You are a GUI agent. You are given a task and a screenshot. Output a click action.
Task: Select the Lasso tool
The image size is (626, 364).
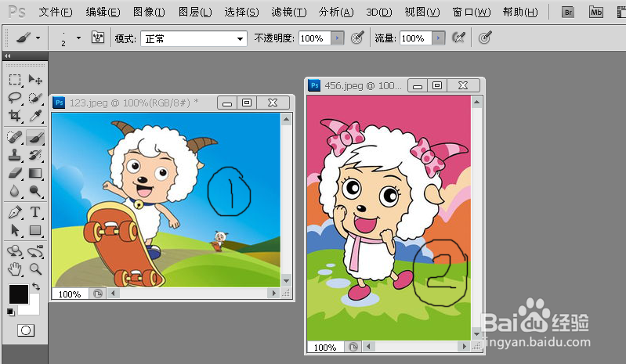click(x=15, y=98)
